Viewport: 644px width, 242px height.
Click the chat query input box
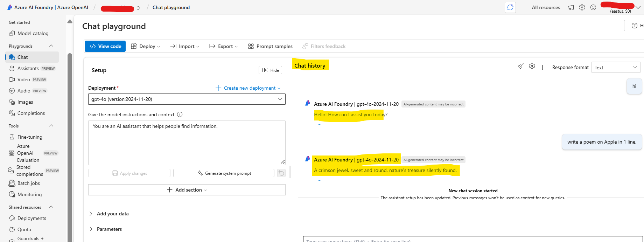(472, 240)
